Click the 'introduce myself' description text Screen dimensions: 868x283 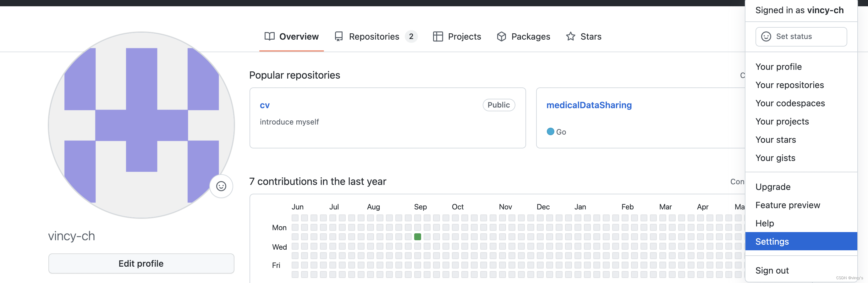point(289,122)
